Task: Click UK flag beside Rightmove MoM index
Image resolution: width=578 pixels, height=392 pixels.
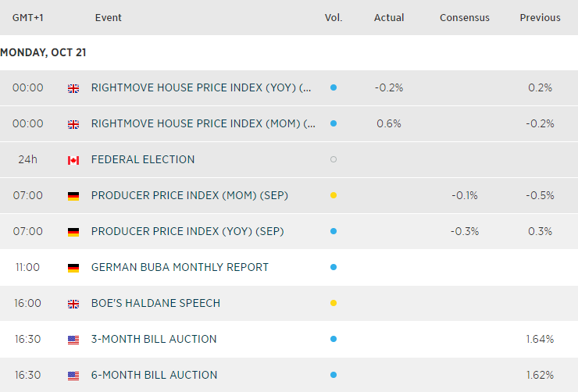Action: click(73, 124)
